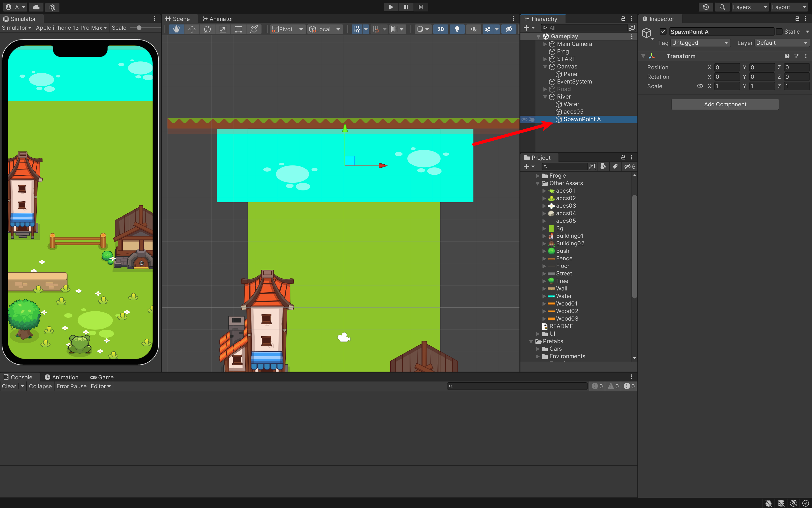Click the debug mode bug icon

(768, 503)
